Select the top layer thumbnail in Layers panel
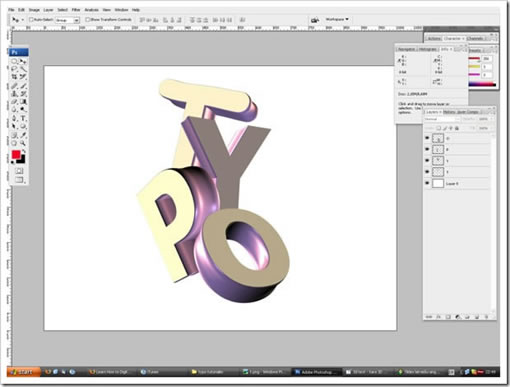This screenshot has height=387, width=510. pyautogui.click(x=438, y=138)
